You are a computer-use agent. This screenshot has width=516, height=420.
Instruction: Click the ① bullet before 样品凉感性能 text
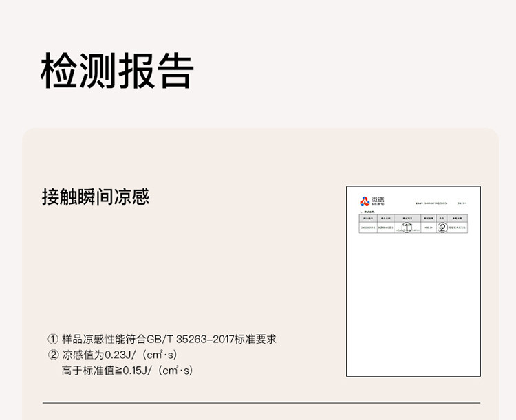(x=52, y=340)
